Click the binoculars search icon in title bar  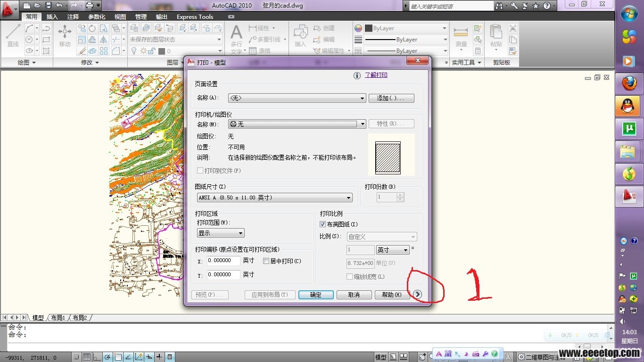[x=499, y=6]
